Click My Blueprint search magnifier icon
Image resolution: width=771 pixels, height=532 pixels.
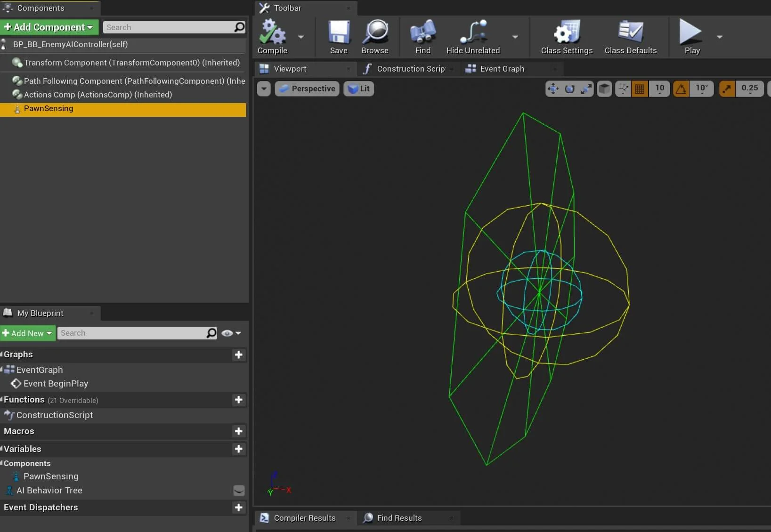pos(212,333)
